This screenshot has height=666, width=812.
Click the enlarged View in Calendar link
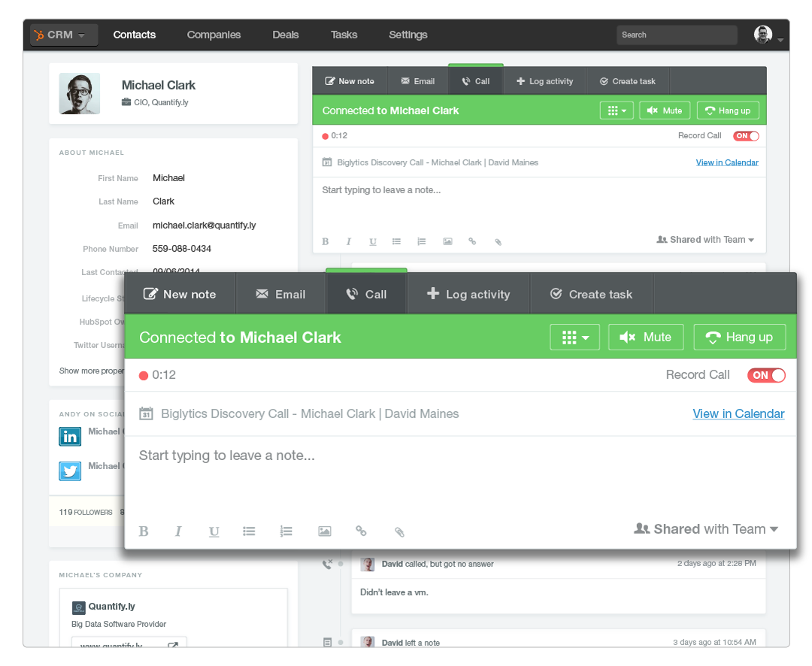click(x=738, y=413)
